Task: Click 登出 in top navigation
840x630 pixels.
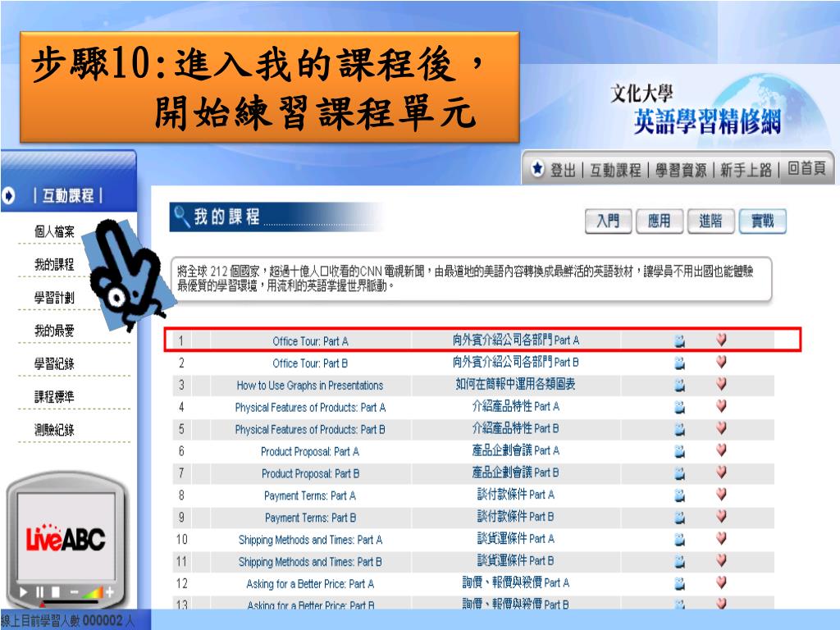Action: tap(563, 170)
